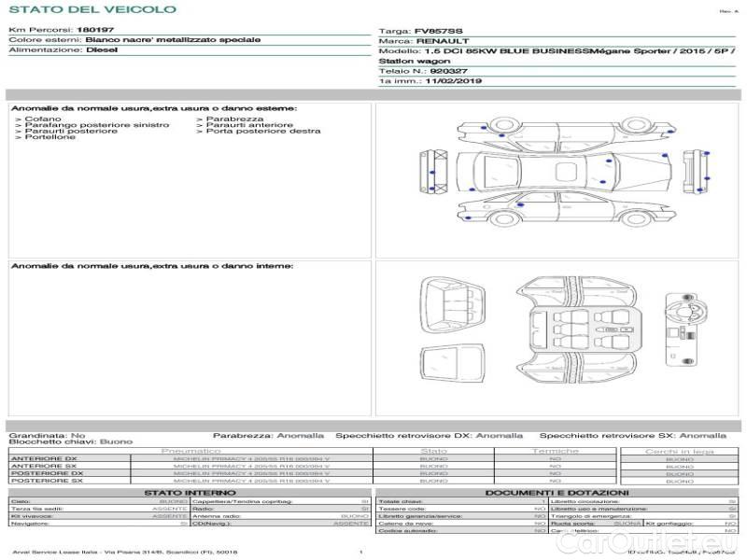Click the 'Termiche' column header
This screenshot has width=747, height=560.
556,451
